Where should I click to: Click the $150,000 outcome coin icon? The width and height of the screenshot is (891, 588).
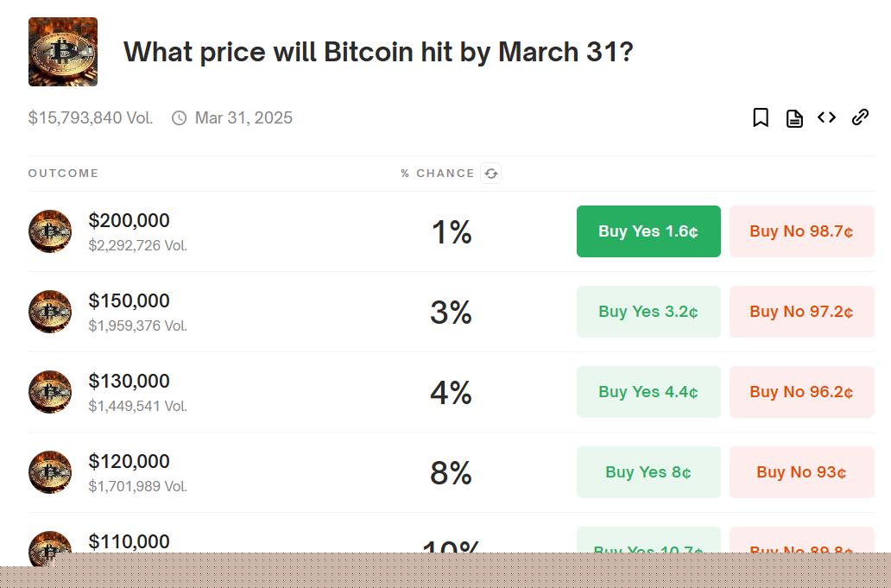tap(50, 312)
